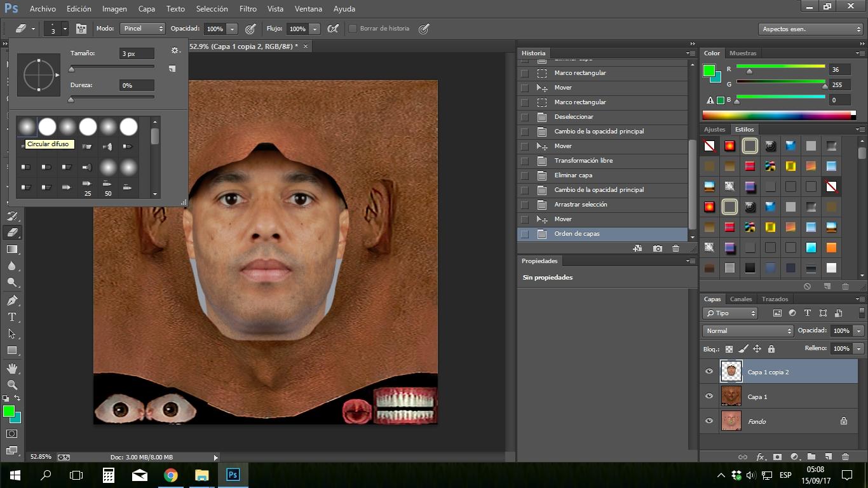Switch to the Canales tab

click(x=740, y=299)
